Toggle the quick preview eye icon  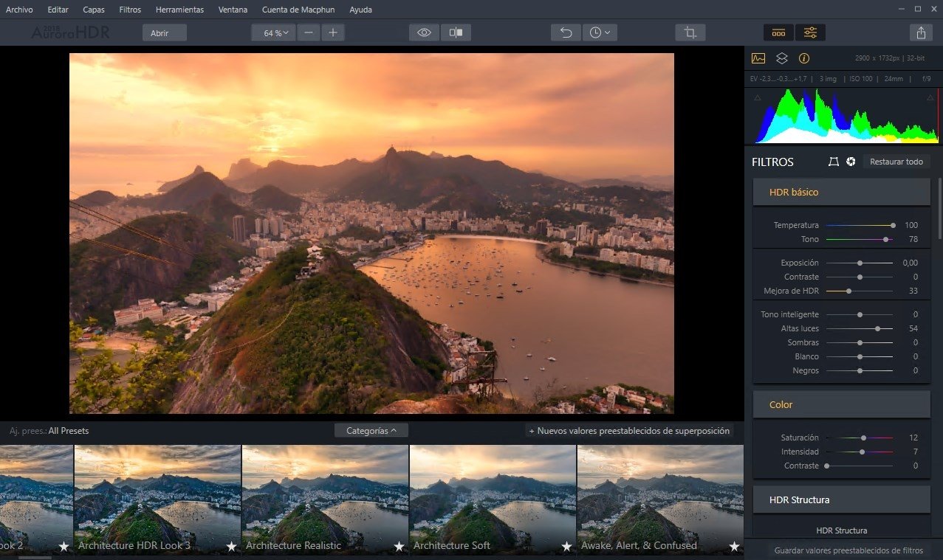424,32
